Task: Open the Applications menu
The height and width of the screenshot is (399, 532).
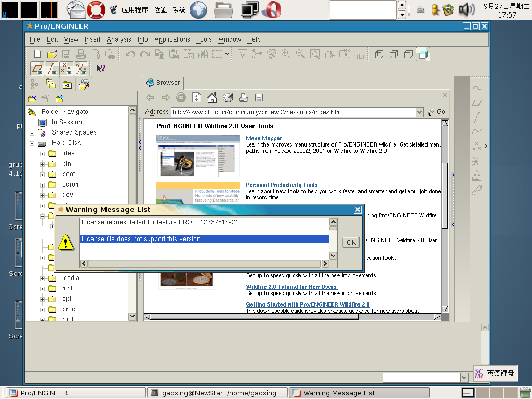Action: tap(172, 39)
